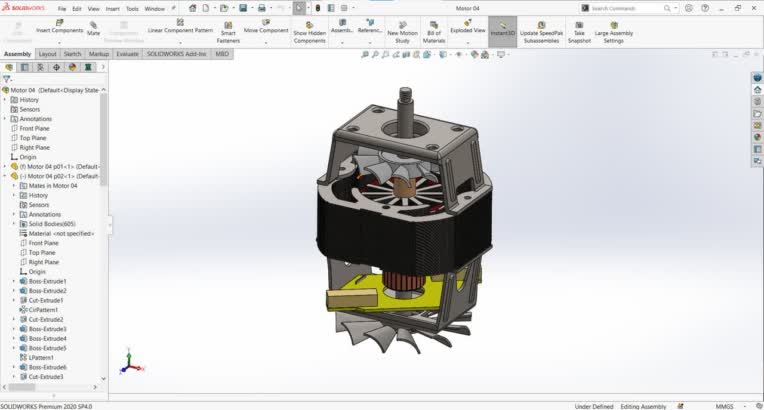Open Linear Component Pattern tool

coord(180,26)
